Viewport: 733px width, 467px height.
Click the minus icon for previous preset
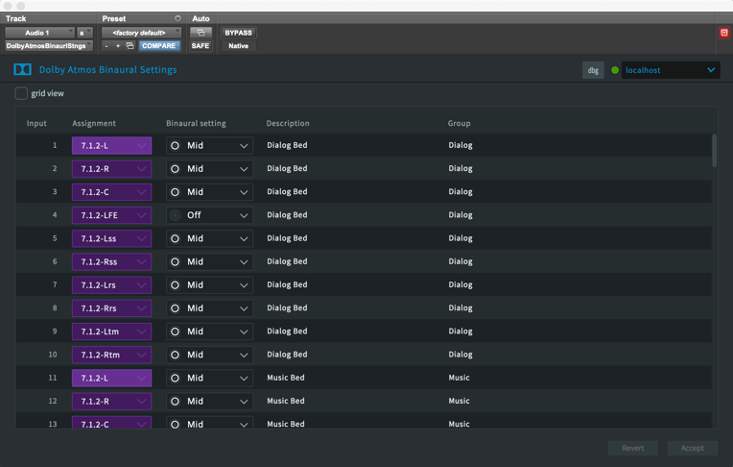click(x=107, y=46)
